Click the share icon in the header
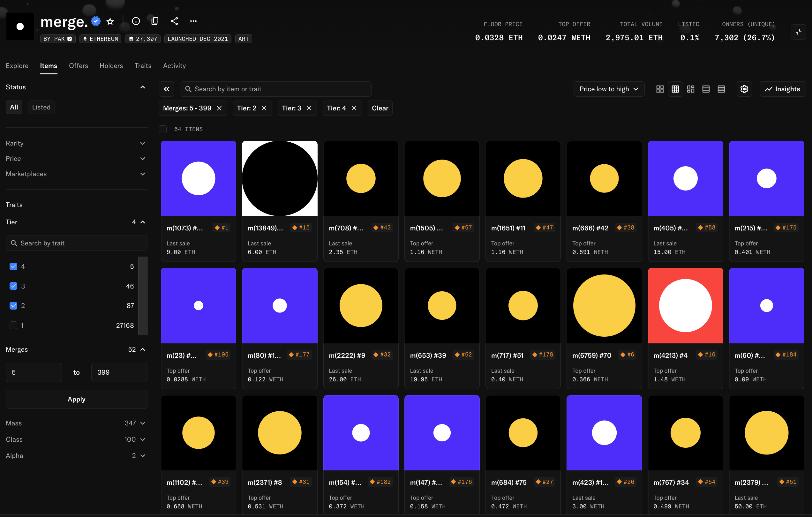812x517 pixels. point(174,21)
